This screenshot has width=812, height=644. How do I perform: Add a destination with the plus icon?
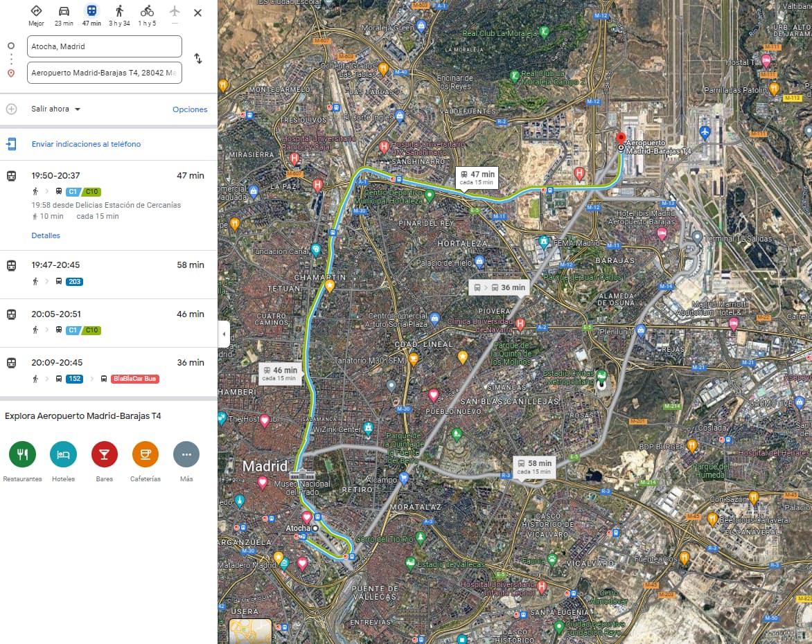coord(11,109)
